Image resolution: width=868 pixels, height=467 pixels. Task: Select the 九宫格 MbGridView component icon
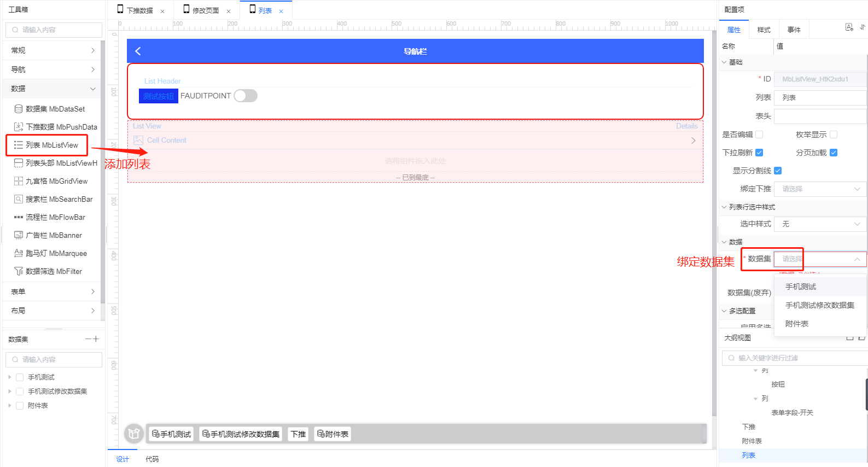tap(19, 181)
